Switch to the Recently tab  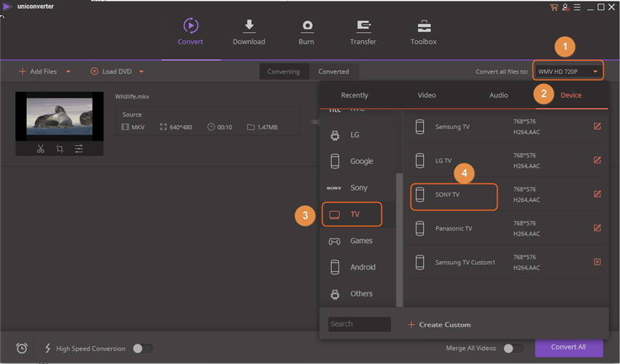[x=354, y=96]
